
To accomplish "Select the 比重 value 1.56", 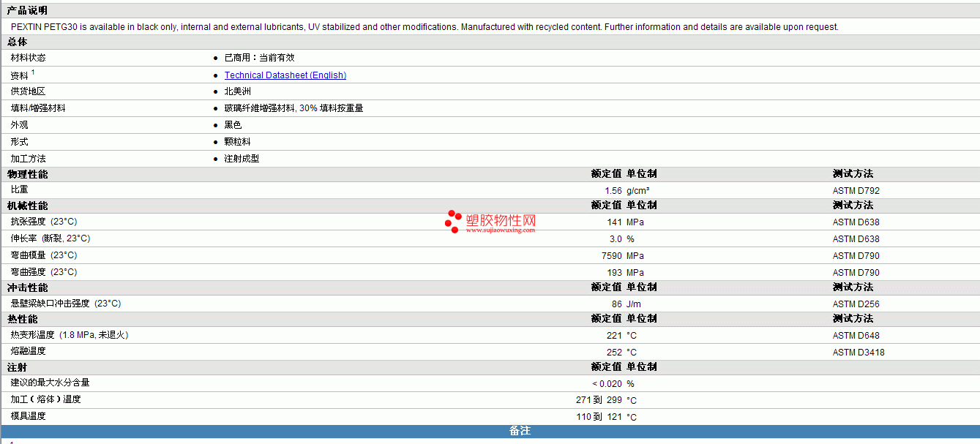I will point(613,191).
